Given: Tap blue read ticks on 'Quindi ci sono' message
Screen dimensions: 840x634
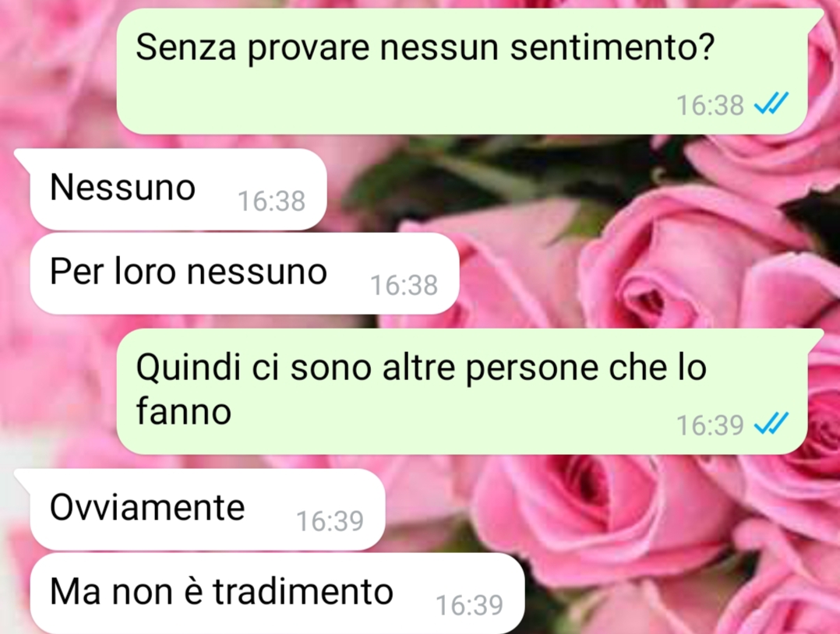Looking at the screenshot, I should 771,424.
